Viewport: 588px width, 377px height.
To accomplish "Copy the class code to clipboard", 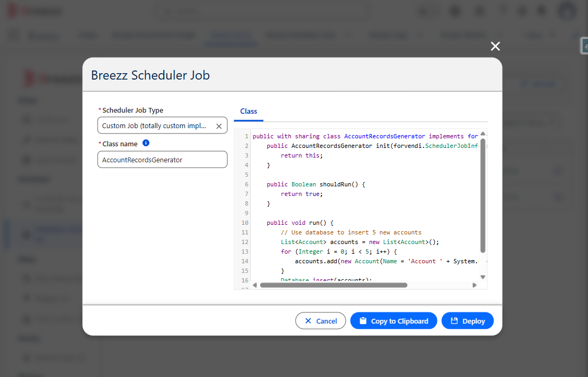I will pos(394,321).
